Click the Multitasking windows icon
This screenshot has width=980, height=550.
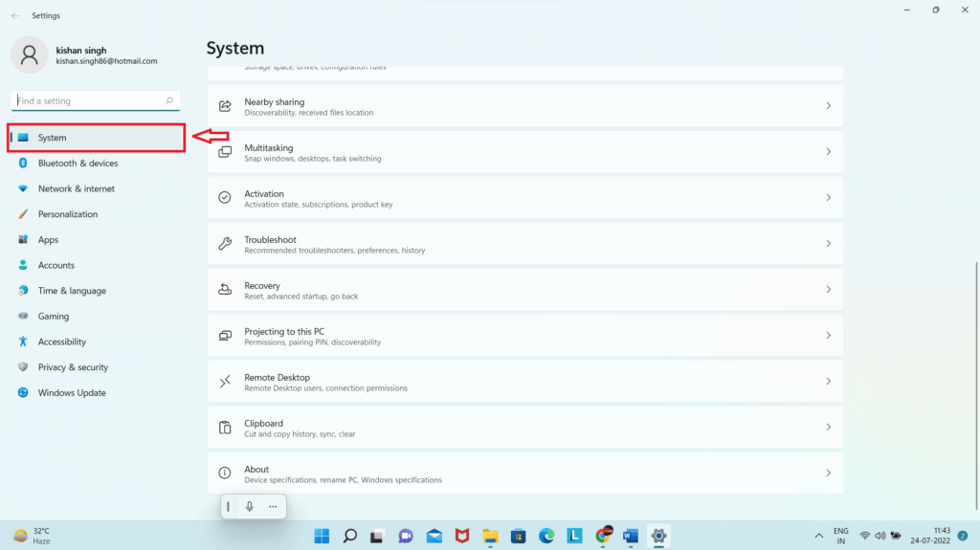[x=225, y=152]
